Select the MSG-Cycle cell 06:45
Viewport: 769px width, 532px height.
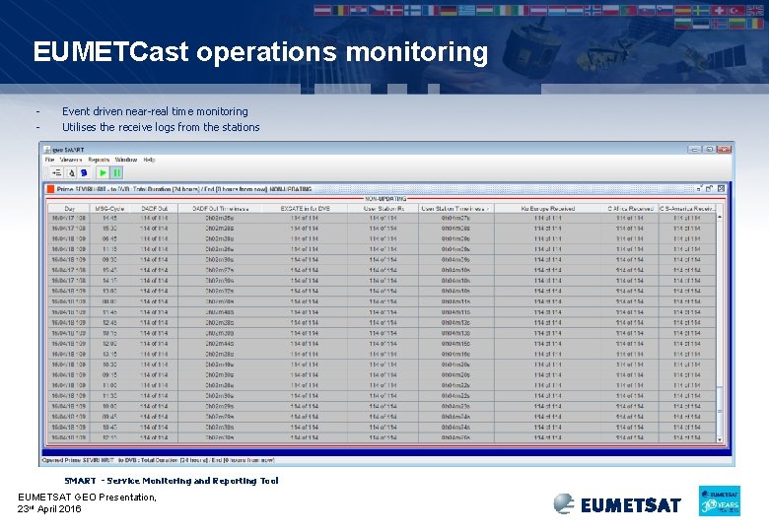(x=109, y=238)
